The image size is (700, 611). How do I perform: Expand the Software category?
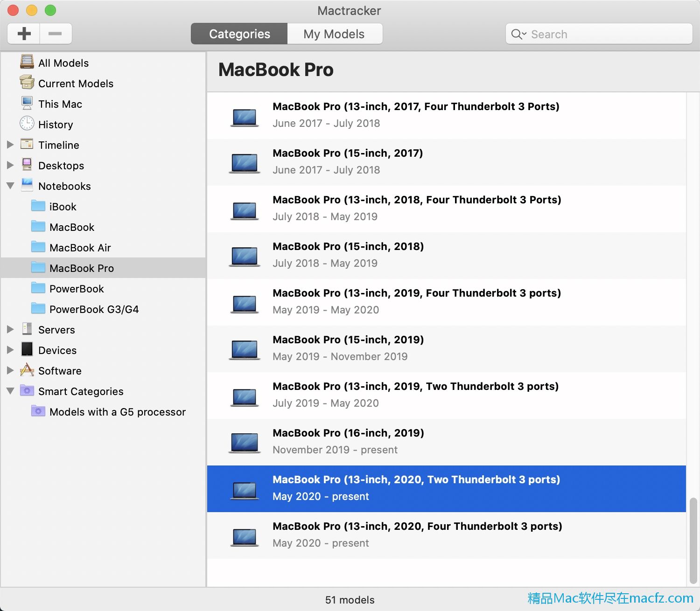tap(10, 370)
